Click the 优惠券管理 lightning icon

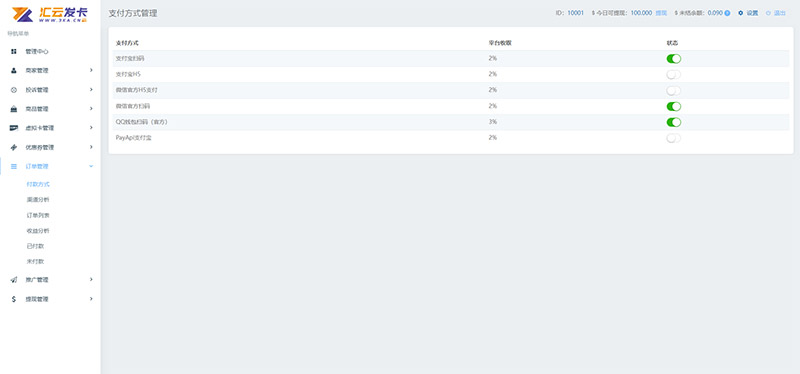(x=14, y=147)
